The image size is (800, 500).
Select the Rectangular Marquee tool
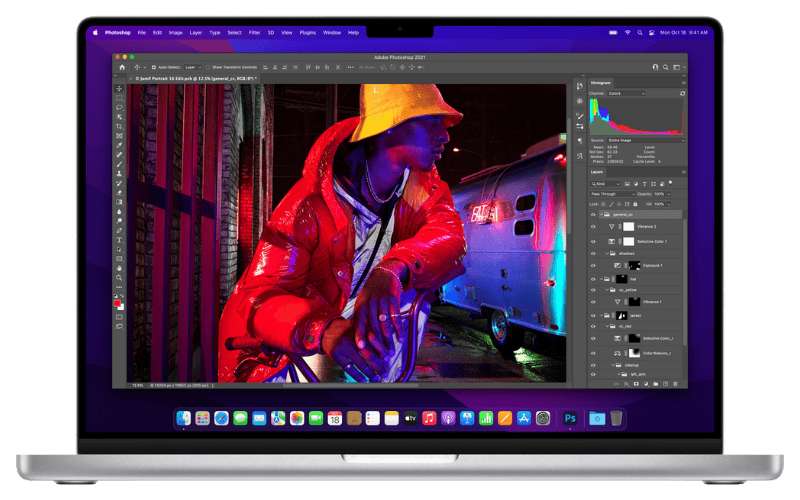coord(119,98)
